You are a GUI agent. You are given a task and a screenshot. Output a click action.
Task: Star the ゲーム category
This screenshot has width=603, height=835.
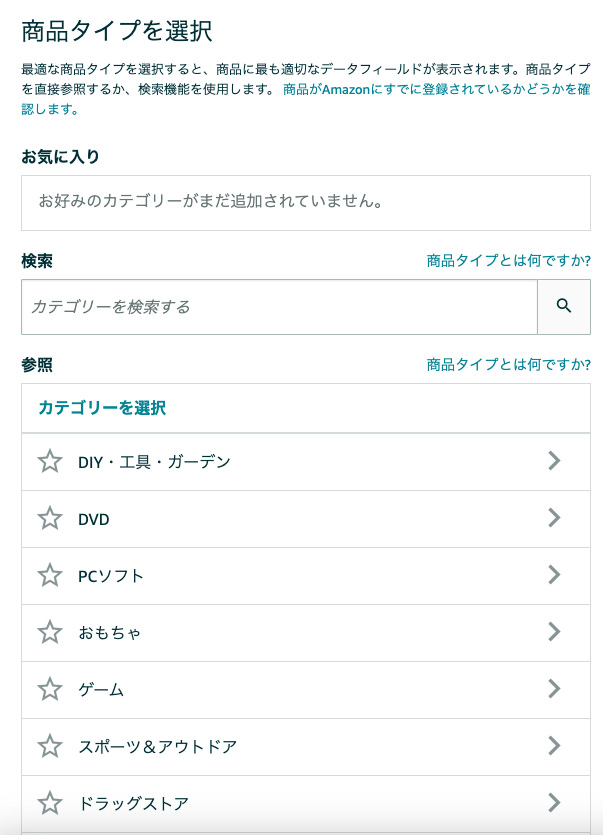coord(50,689)
